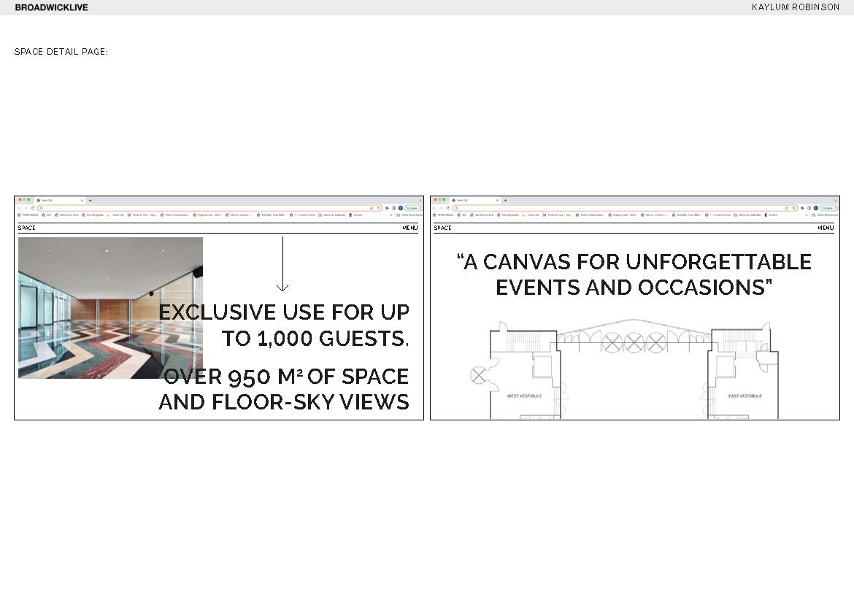The image size is (854, 616).
Task: Close the New Tab tab in left browser
Action: pos(82,201)
